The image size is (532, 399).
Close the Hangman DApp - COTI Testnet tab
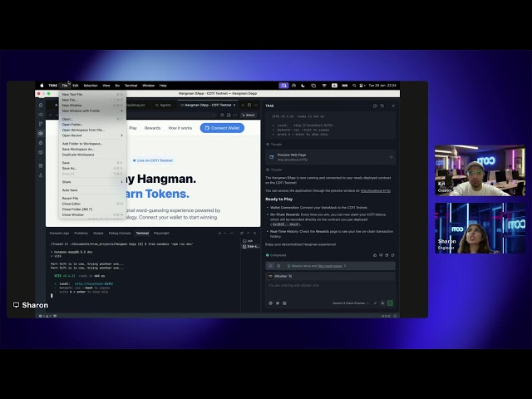coord(234,106)
